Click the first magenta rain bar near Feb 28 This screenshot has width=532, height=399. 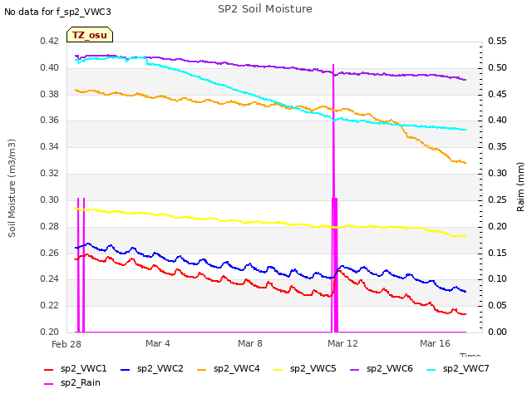[x=78, y=264]
